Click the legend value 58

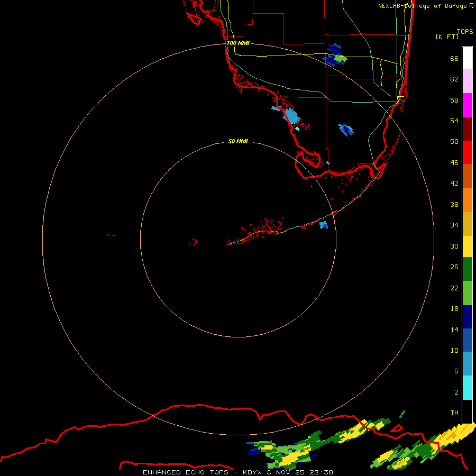tap(454, 100)
